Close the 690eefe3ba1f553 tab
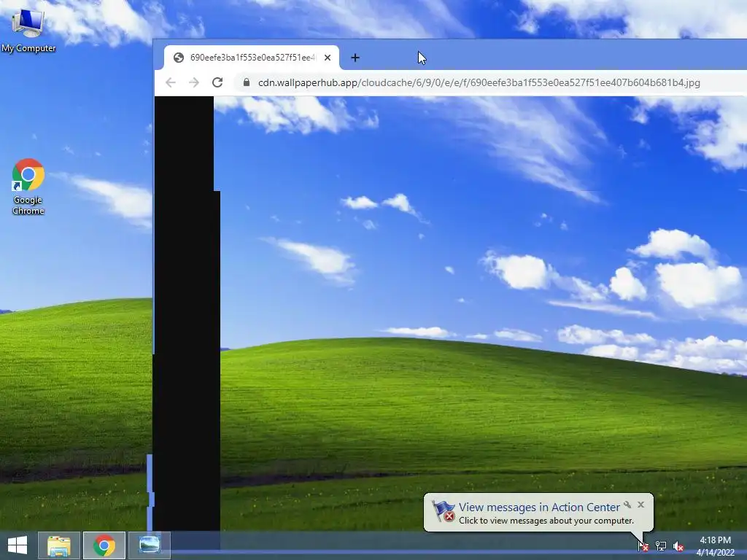The width and height of the screenshot is (747, 560). tap(328, 58)
